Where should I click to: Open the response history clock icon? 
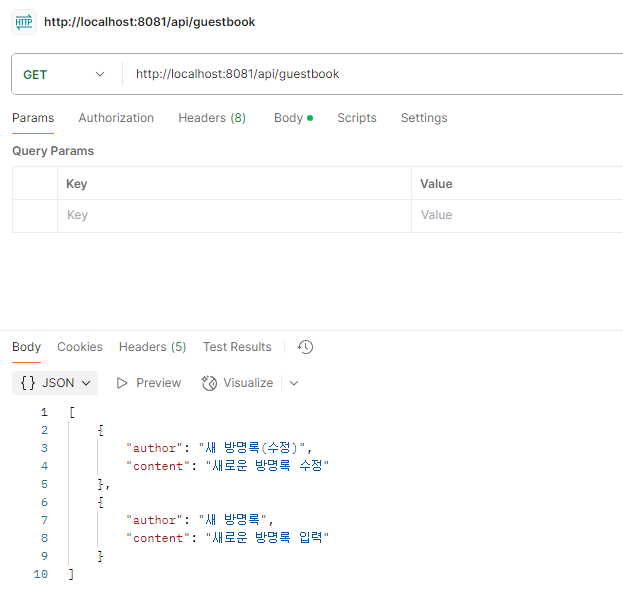click(x=305, y=347)
